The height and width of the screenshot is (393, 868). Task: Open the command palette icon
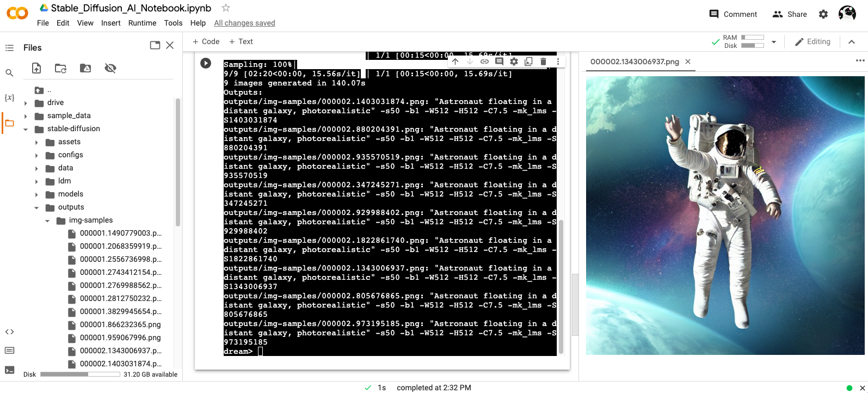(9, 351)
